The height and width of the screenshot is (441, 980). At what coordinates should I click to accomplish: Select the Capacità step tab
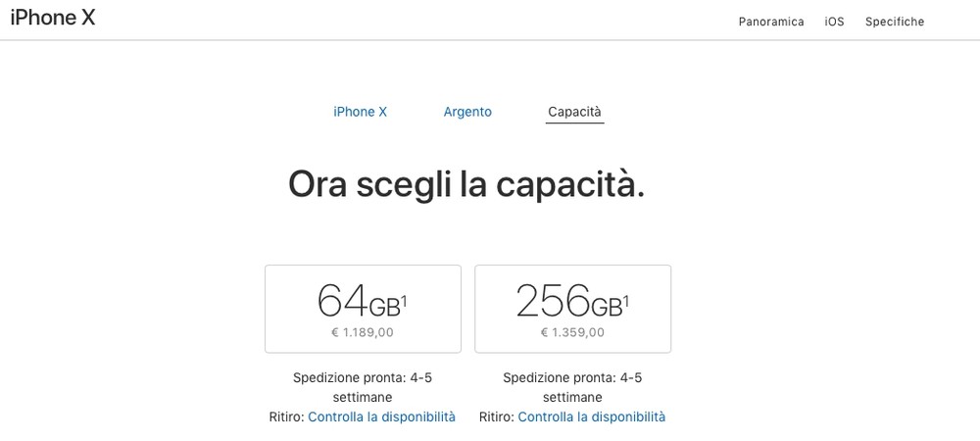click(x=574, y=112)
